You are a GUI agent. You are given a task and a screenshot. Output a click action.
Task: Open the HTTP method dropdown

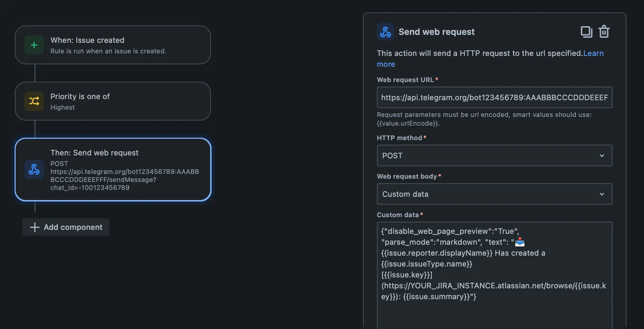pos(494,155)
